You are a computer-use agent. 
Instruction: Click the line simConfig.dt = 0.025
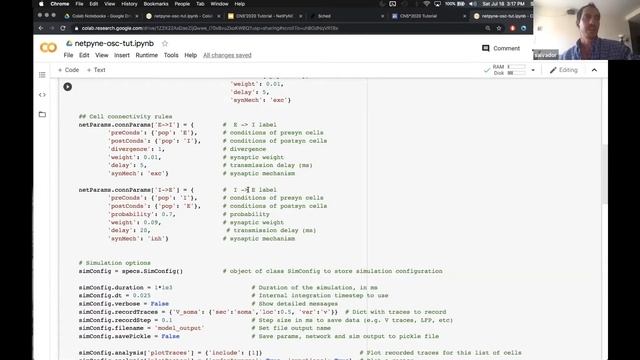pos(115,296)
